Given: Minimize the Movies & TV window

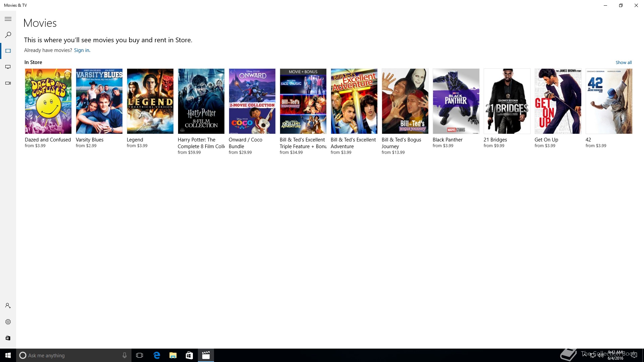Looking at the screenshot, I should 605,5.
